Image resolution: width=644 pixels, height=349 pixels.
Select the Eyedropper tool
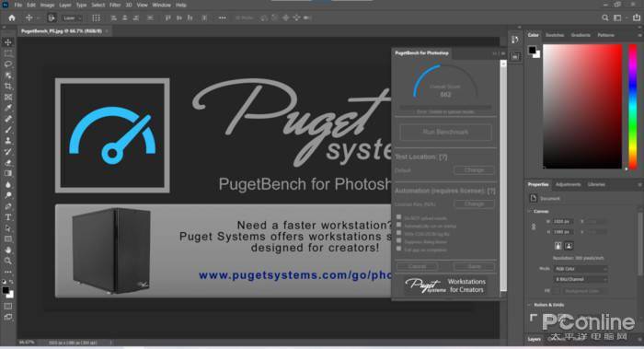pyautogui.click(x=7, y=108)
